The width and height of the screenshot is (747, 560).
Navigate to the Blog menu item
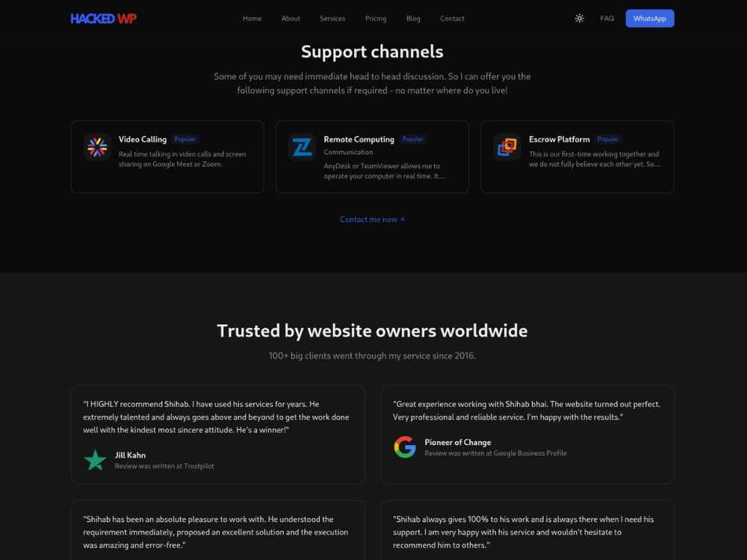(413, 19)
